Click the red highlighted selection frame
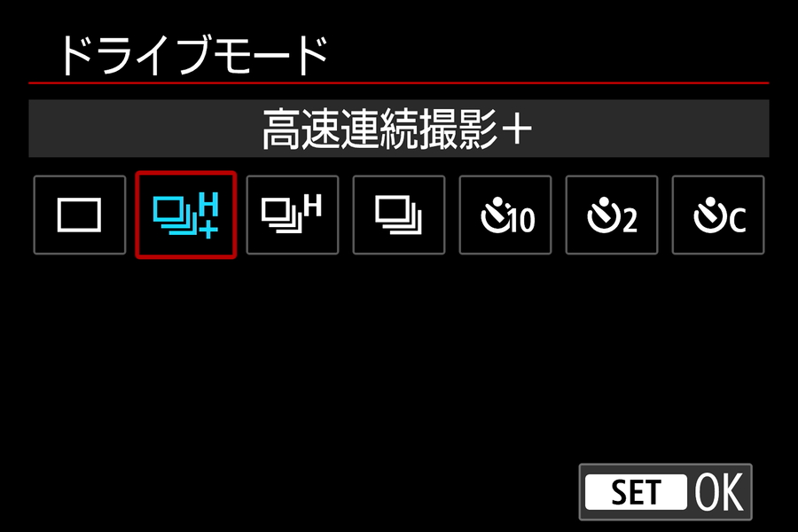The image size is (798, 532). point(186,215)
